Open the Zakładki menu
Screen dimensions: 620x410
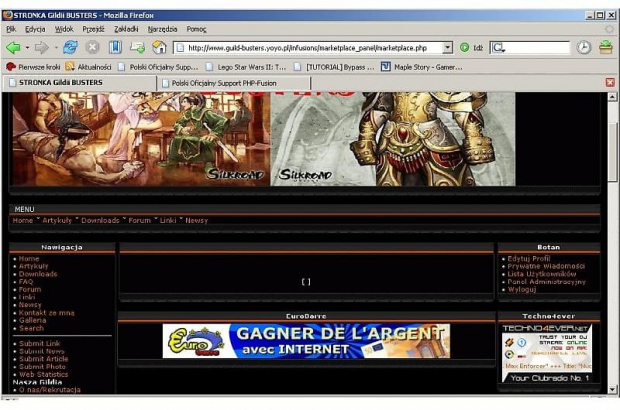coord(126,29)
